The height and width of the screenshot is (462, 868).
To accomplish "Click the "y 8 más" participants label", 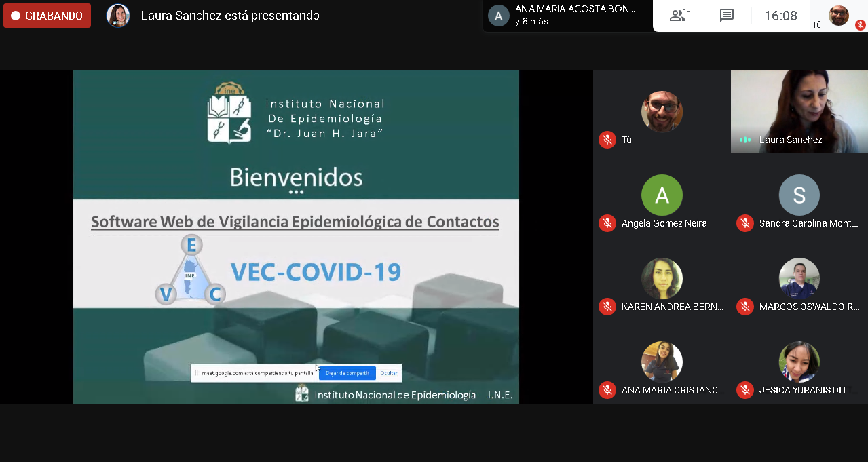I will click(531, 22).
